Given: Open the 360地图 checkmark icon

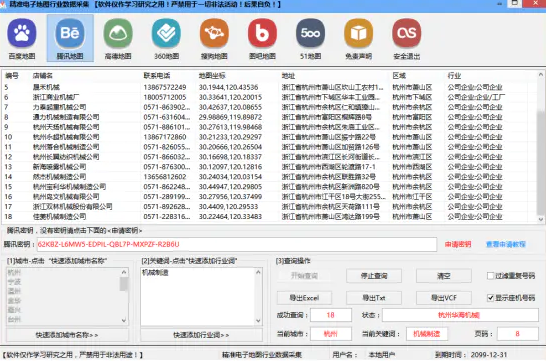Looking at the screenshot, I should pos(166,33).
